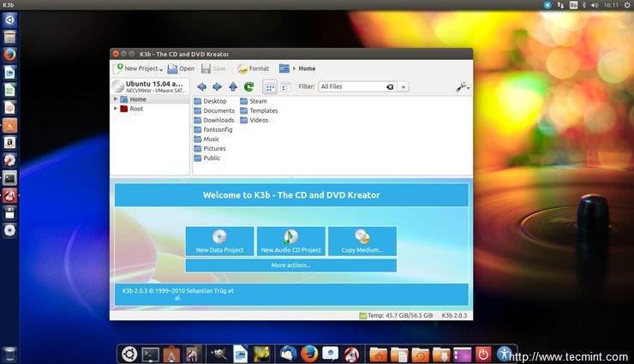Image resolution: width=634 pixels, height=364 pixels.
Task: Expand the Home tree node
Action: coord(116,99)
